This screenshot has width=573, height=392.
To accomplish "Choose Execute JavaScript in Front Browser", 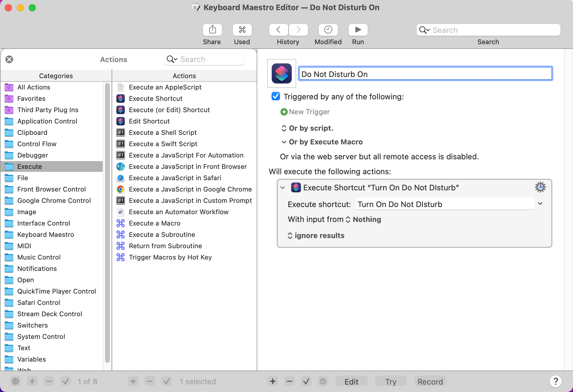I will click(x=184, y=166).
